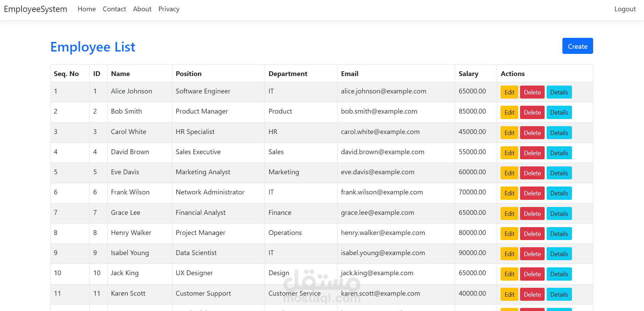View details for Grace Lee
This screenshot has width=644, height=311.
coord(559,214)
